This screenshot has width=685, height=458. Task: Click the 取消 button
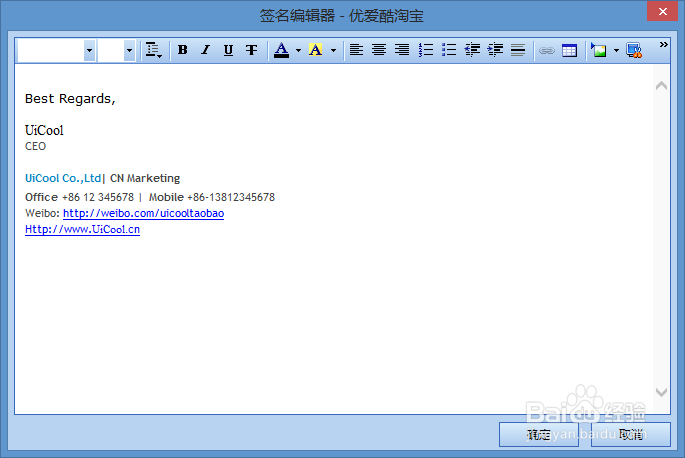coord(631,434)
